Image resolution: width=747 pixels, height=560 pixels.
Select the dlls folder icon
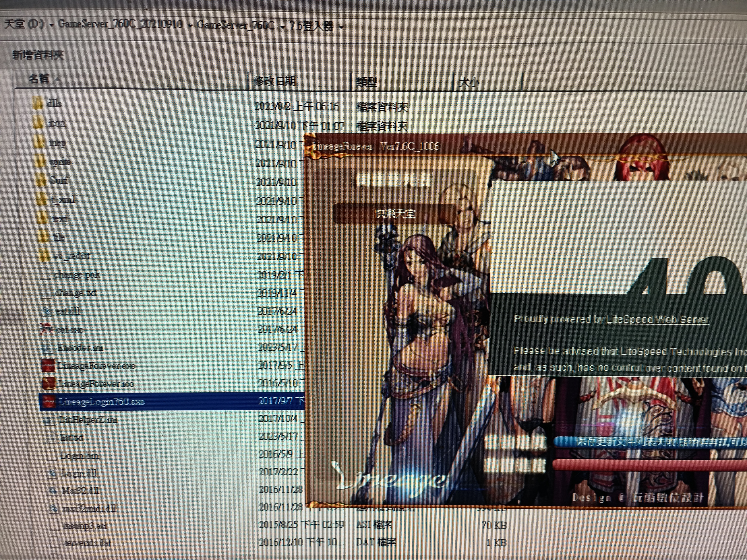coord(38,103)
